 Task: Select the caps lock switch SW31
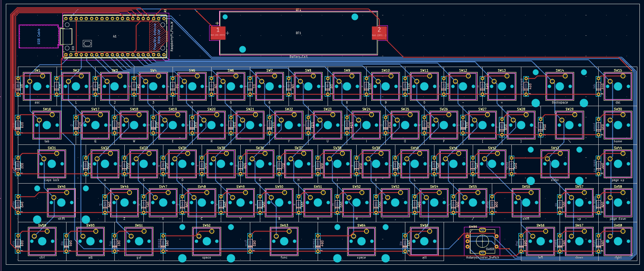coord(52,164)
